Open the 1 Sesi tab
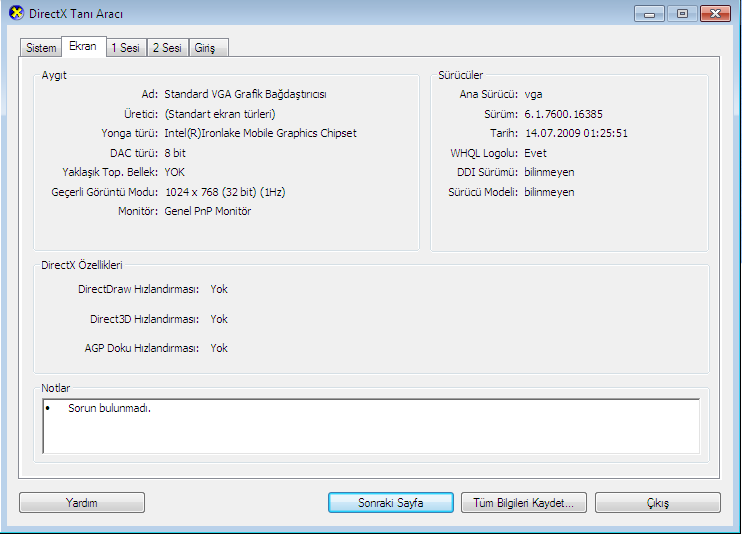This screenshot has height=534, width=742. point(126,48)
